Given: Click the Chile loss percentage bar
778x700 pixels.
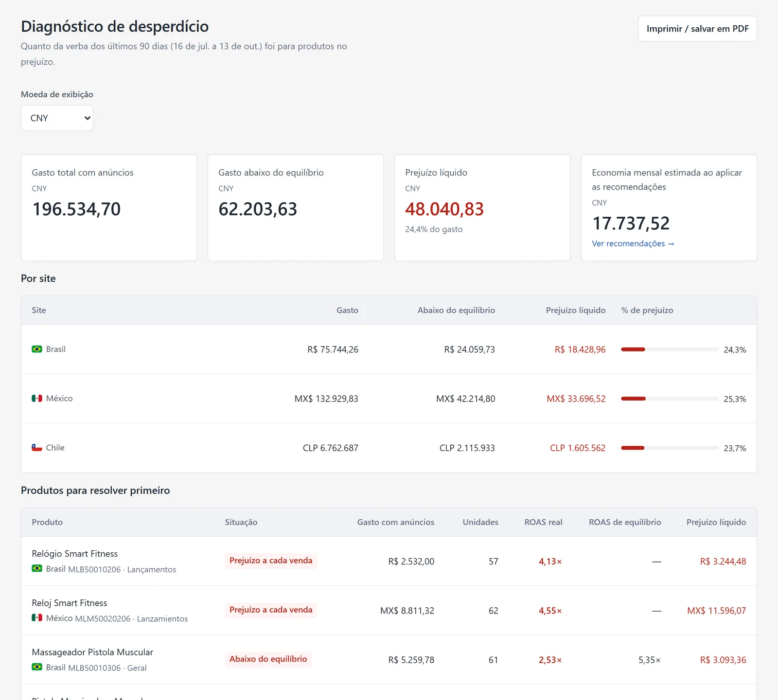Looking at the screenshot, I should point(670,448).
